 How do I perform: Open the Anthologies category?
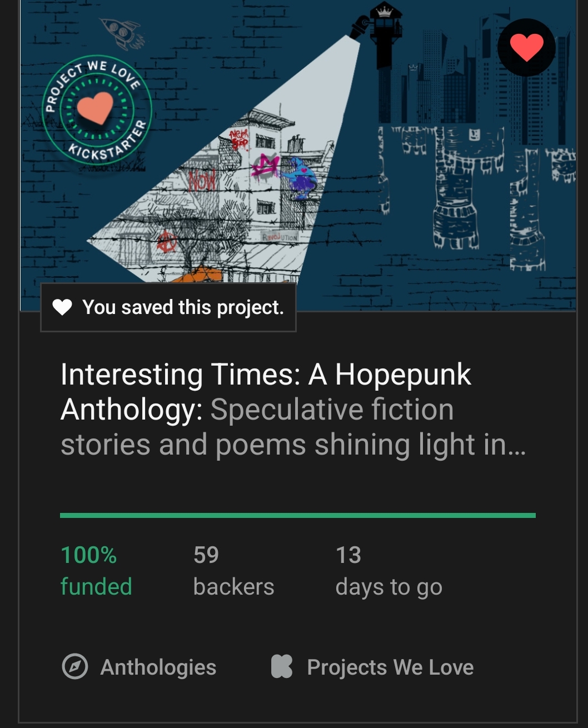point(158,667)
